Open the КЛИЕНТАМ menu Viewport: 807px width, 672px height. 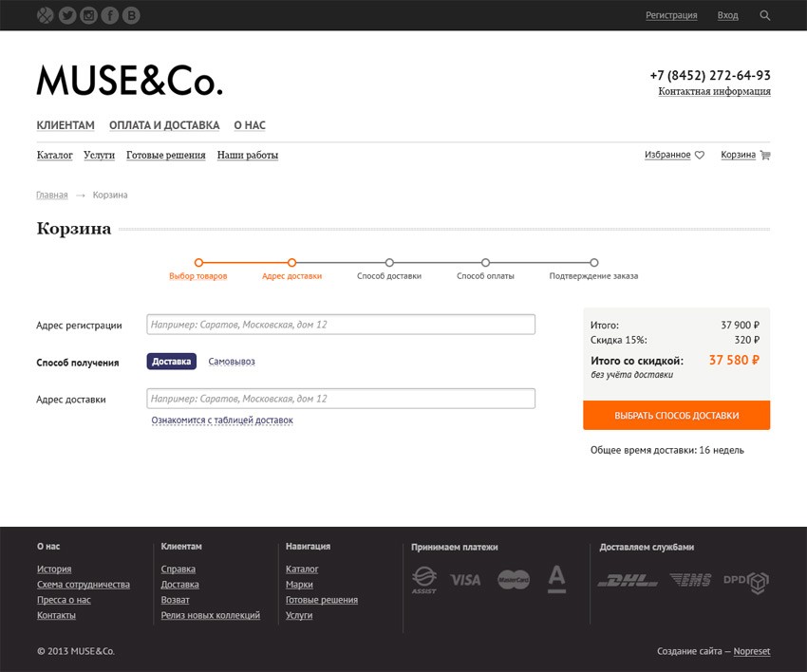(x=66, y=125)
